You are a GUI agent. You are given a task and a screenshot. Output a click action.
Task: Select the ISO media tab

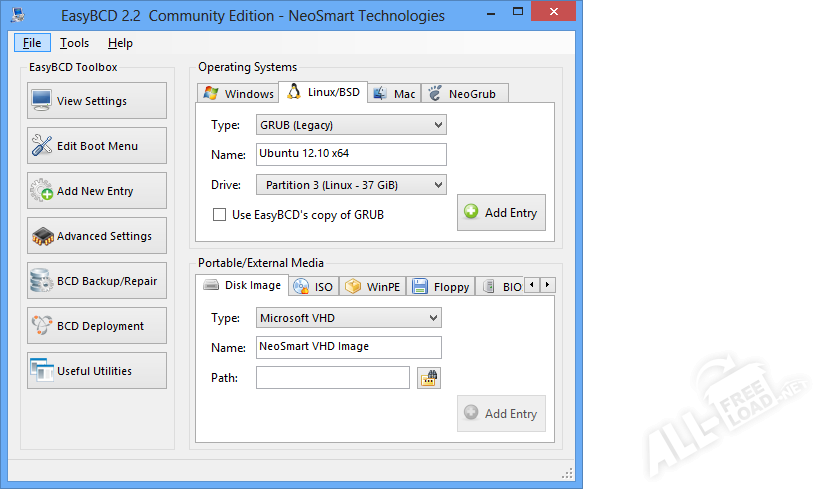313,286
